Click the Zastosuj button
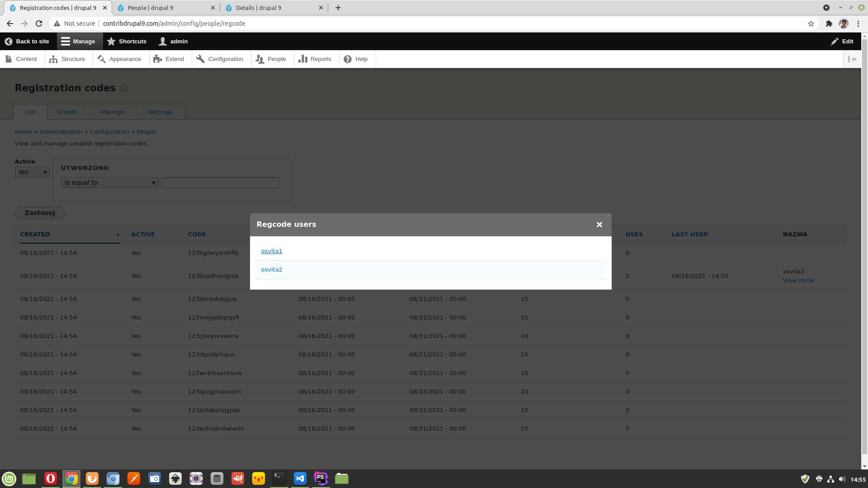 click(x=40, y=213)
